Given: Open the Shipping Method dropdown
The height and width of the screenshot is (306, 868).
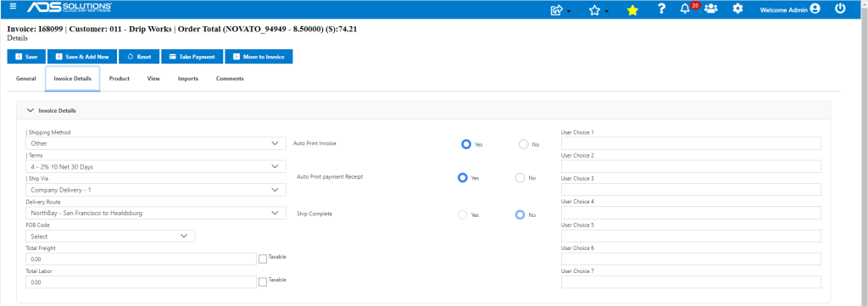Looking at the screenshot, I should 156,143.
